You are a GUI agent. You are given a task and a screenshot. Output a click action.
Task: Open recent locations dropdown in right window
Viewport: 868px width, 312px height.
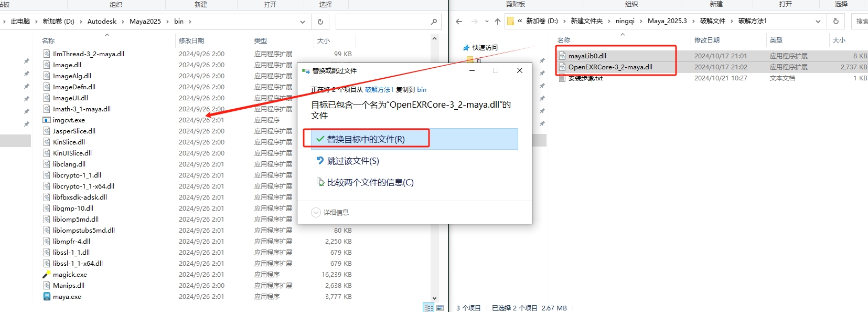487,22
